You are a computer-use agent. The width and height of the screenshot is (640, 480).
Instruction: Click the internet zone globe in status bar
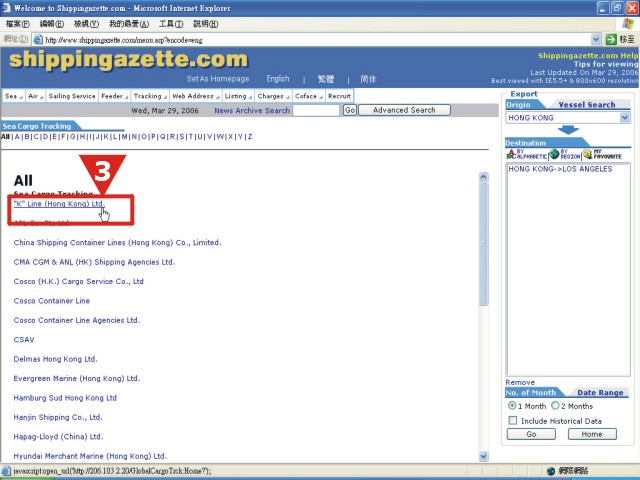coord(551,471)
